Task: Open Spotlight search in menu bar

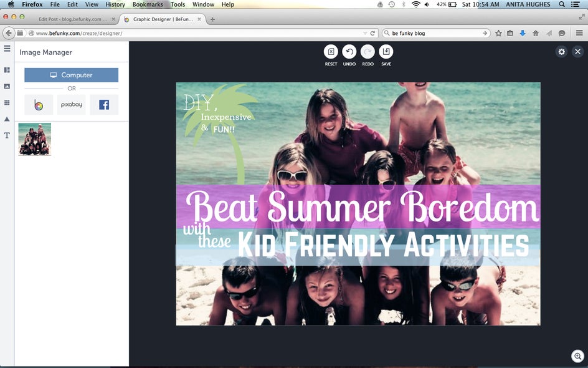Action: coord(562,4)
